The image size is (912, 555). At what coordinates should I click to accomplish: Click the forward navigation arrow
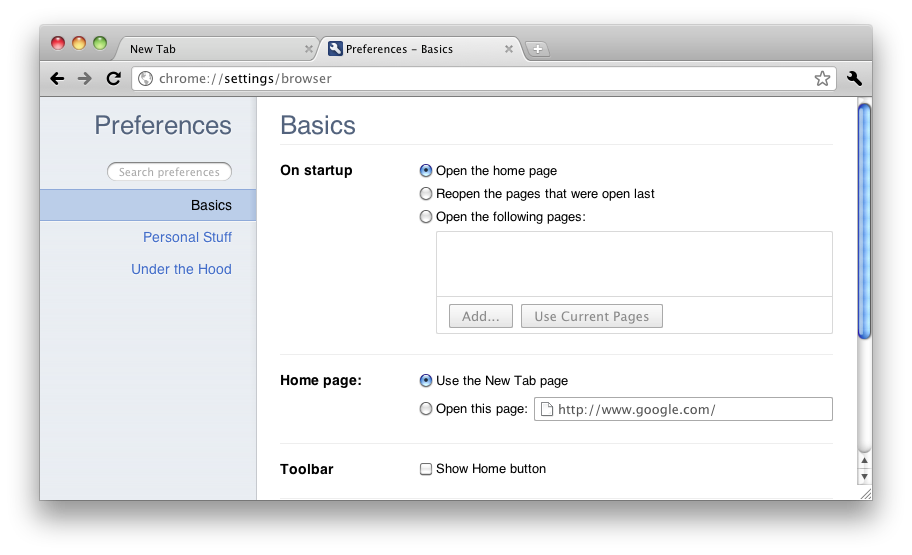click(x=85, y=78)
